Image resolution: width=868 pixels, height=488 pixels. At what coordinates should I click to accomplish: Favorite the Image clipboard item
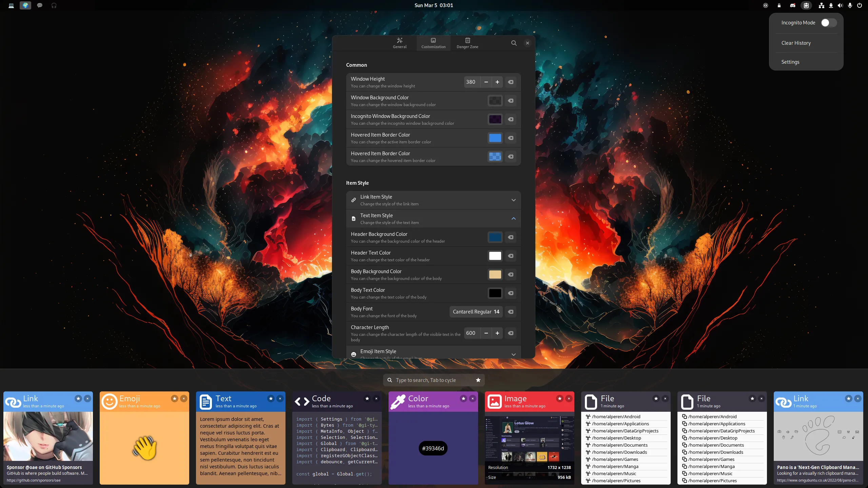pos(559,399)
